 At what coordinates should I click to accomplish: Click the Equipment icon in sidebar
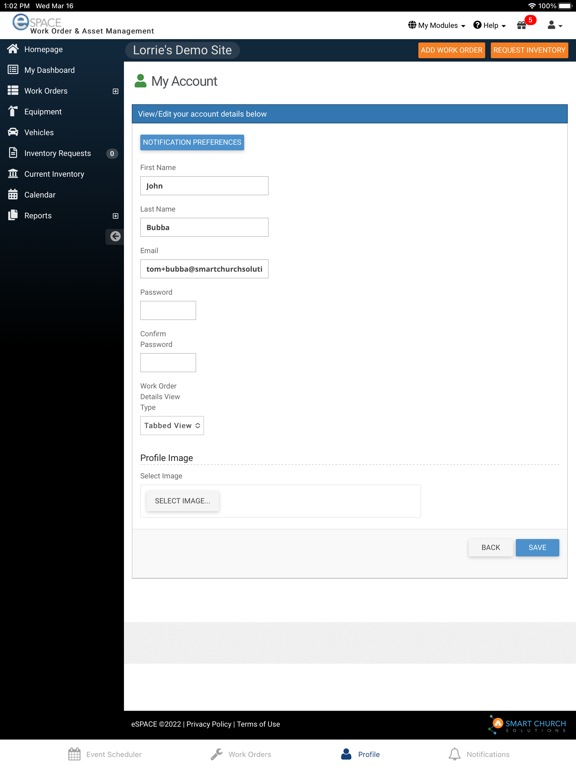pyautogui.click(x=13, y=112)
